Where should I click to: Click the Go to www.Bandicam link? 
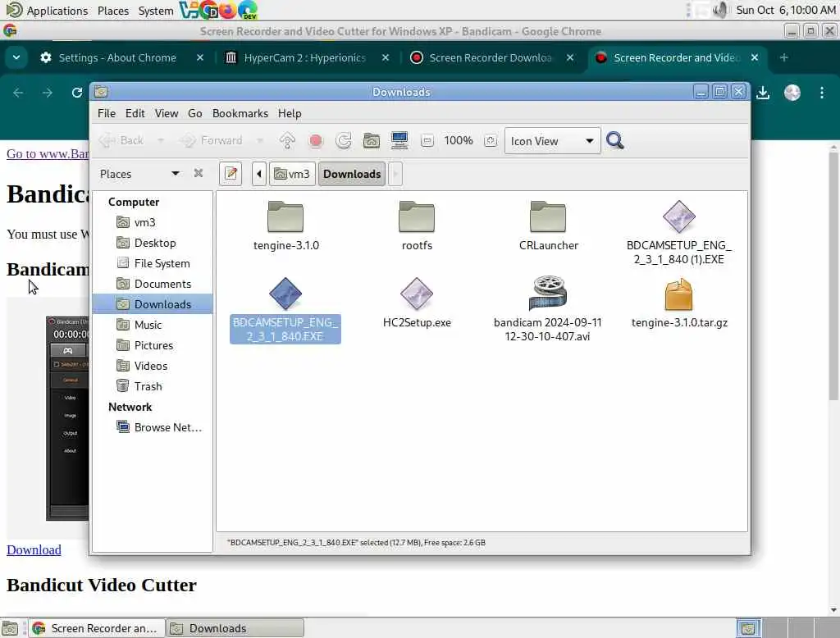(x=48, y=153)
